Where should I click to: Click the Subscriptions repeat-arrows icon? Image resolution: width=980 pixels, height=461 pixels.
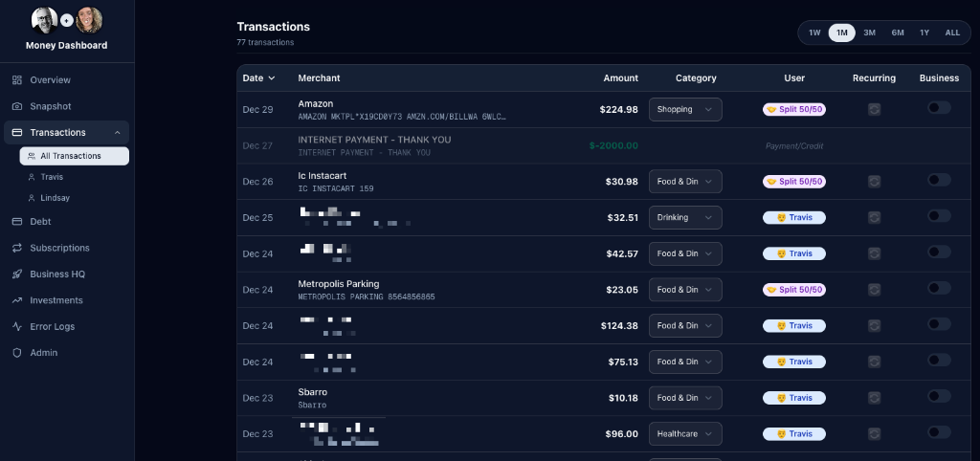pos(17,248)
